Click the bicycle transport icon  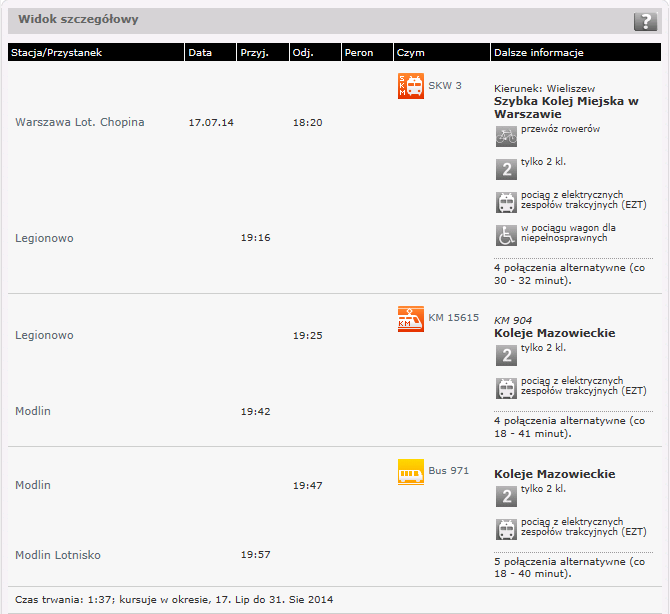point(506,136)
